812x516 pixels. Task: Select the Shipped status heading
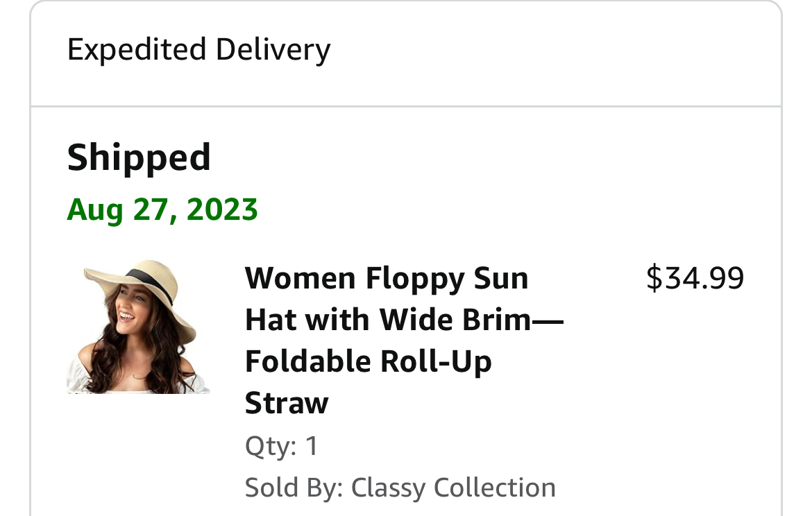[x=139, y=158]
